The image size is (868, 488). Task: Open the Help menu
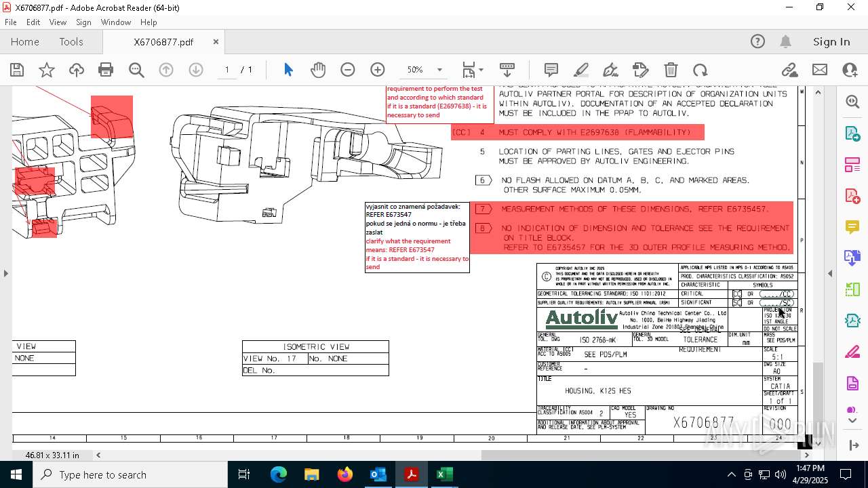(x=149, y=22)
